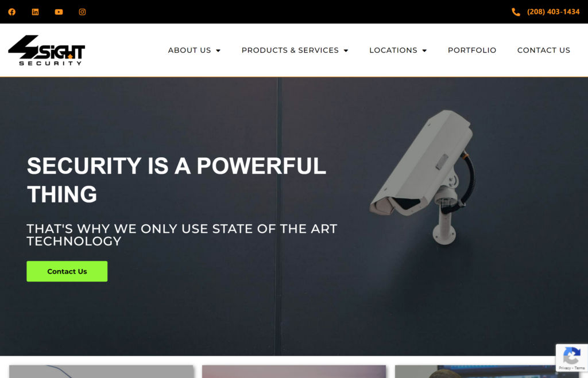Open the Instagram social icon

[82, 12]
